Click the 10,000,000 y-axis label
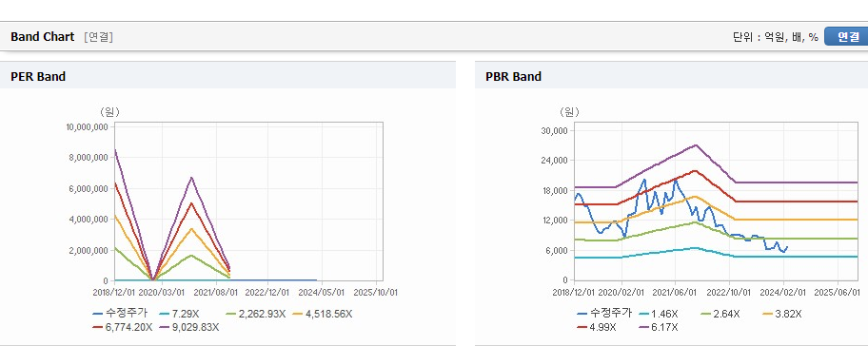This screenshot has width=868, height=346. (88, 127)
